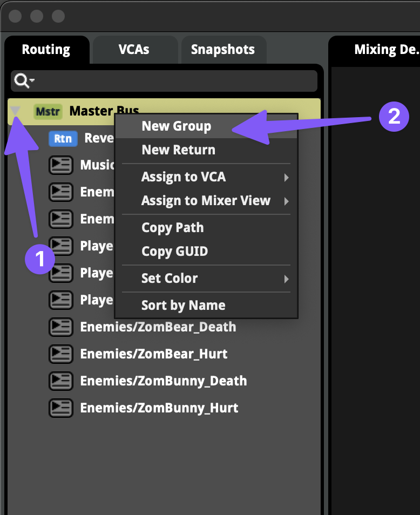Click the event icon beside Enemies/ZomBunny_Death
420x515 pixels.
pos(61,381)
